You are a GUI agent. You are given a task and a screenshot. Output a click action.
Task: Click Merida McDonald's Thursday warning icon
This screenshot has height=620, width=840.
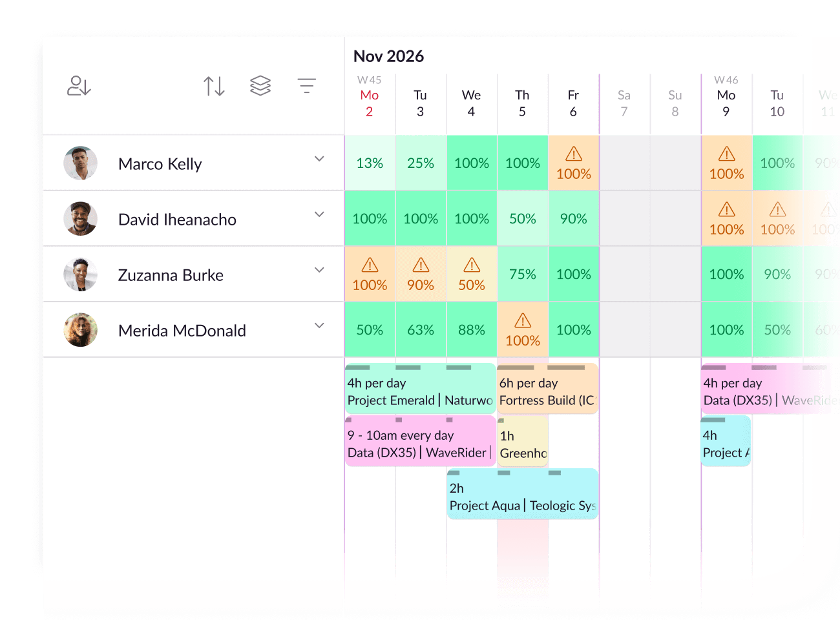(x=523, y=320)
